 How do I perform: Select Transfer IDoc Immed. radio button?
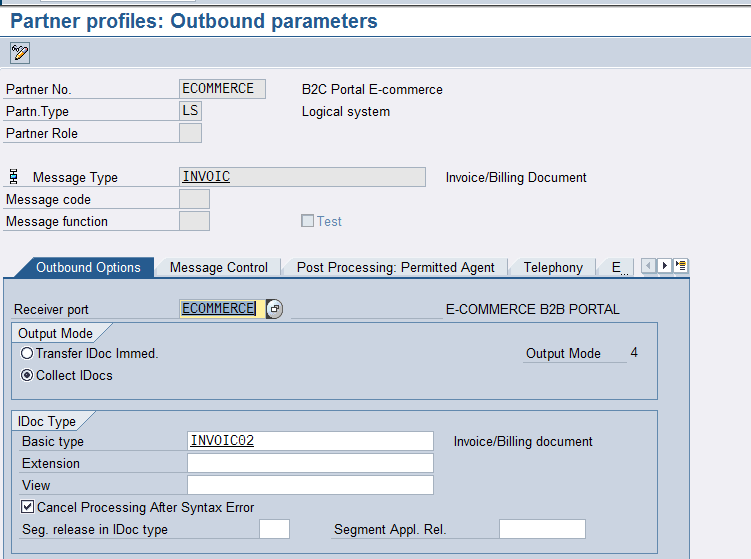point(27,353)
